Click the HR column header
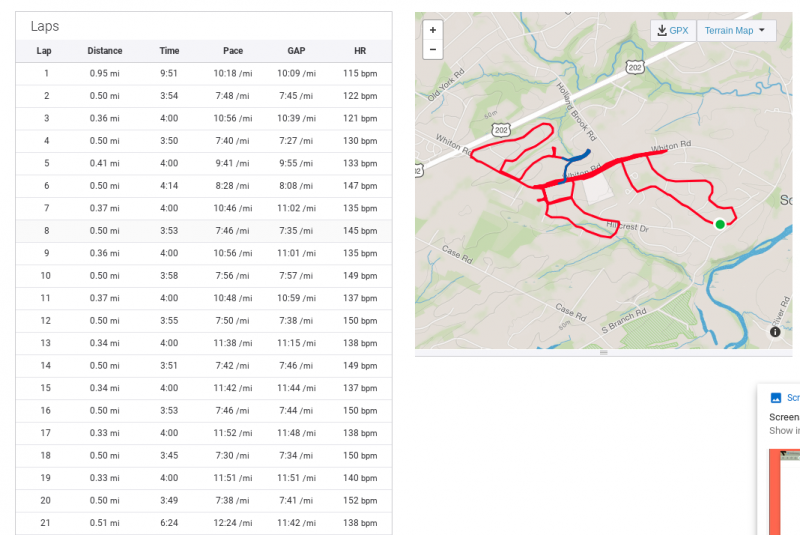 [x=360, y=51]
